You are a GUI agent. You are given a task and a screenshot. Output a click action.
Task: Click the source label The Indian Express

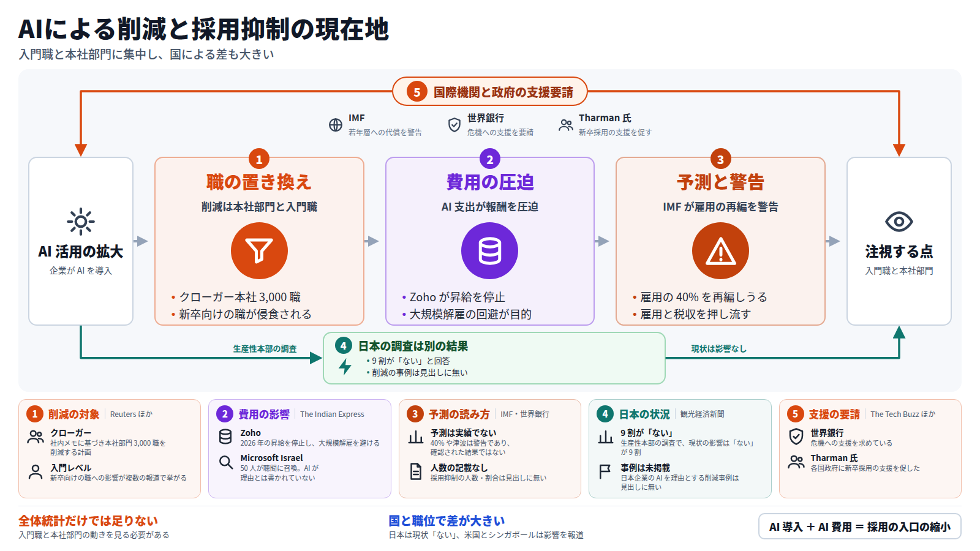pos(332,414)
